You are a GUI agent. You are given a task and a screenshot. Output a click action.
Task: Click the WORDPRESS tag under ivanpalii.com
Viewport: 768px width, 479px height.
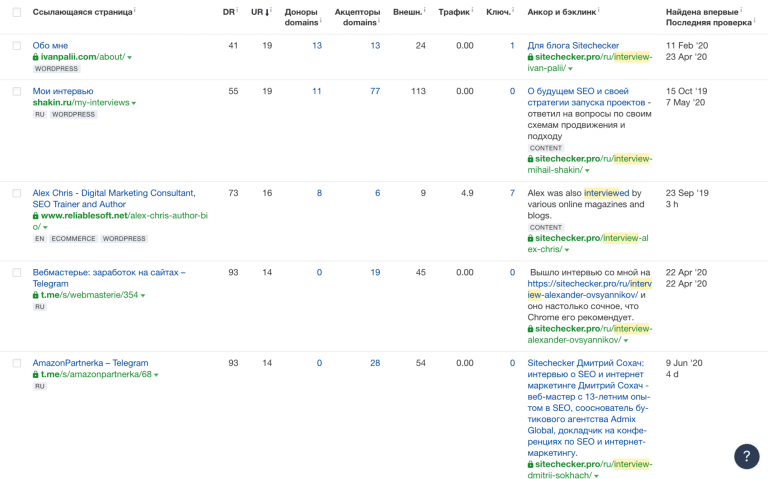coord(56,69)
